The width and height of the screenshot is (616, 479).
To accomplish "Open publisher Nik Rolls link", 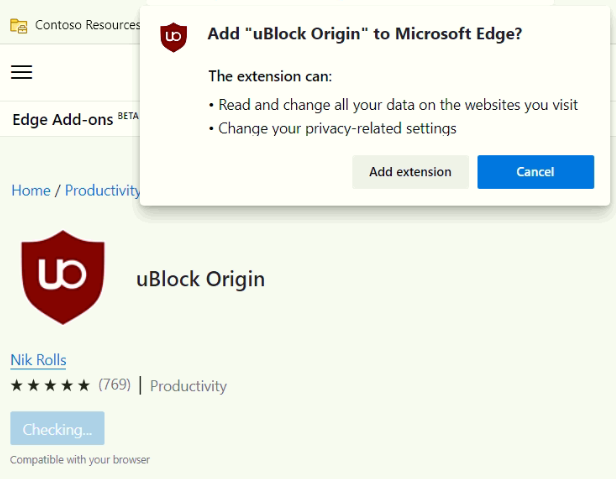I will point(38,360).
